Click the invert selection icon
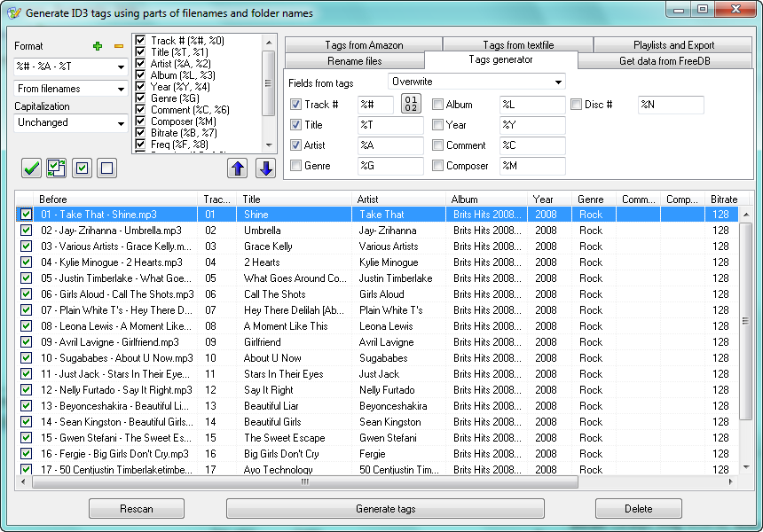 point(57,168)
